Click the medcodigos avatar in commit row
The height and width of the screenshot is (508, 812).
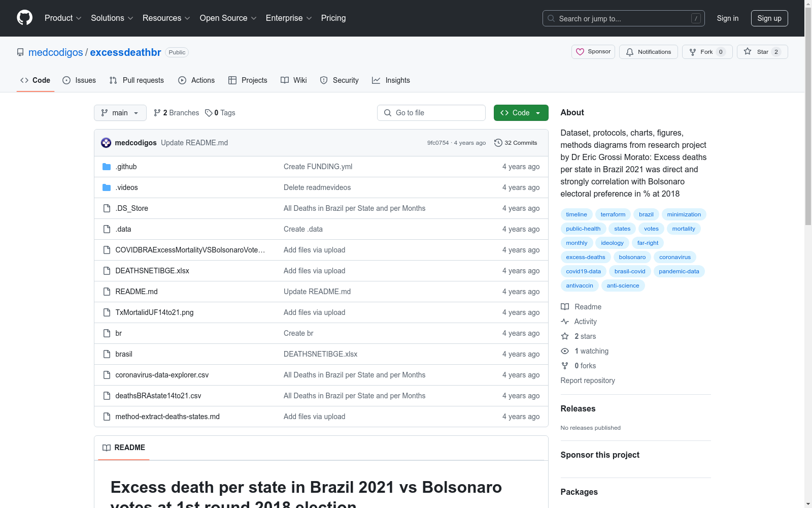click(106, 143)
